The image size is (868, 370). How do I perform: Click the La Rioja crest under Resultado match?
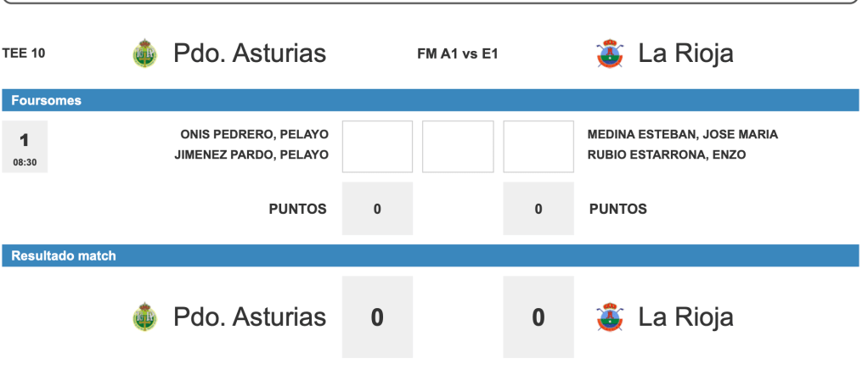click(x=611, y=317)
